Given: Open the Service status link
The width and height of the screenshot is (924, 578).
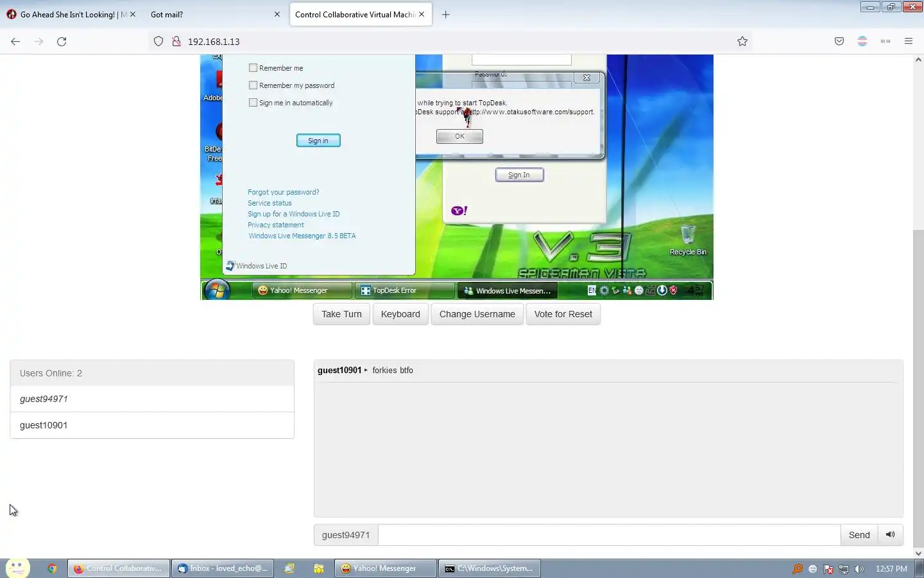Looking at the screenshot, I should pyautogui.click(x=269, y=203).
